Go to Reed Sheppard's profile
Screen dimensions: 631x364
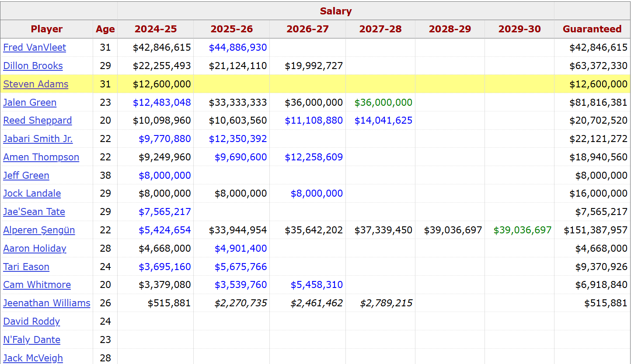pos(37,120)
